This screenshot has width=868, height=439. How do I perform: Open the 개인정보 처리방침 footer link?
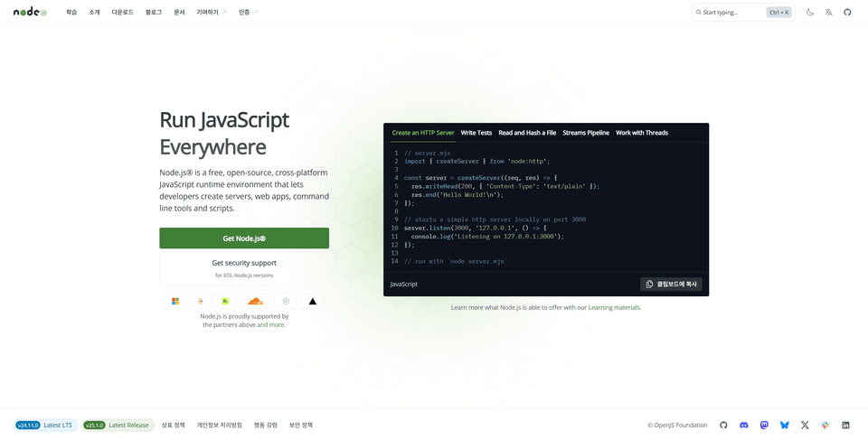tap(219, 425)
